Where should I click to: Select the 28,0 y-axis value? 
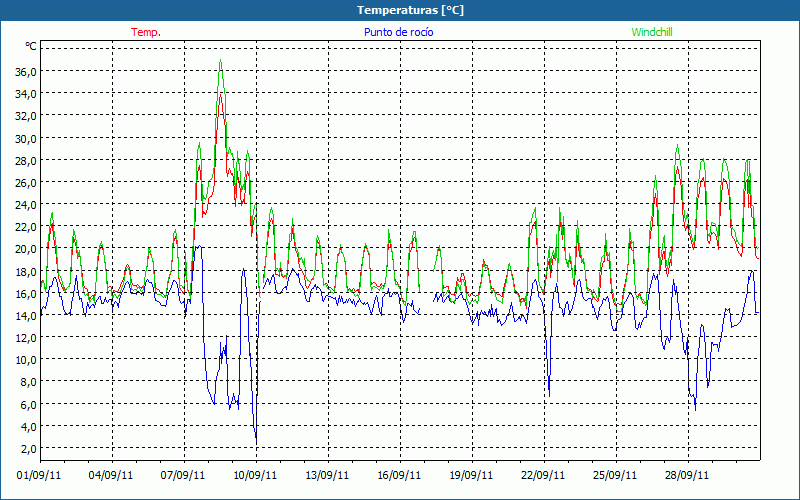(26, 160)
